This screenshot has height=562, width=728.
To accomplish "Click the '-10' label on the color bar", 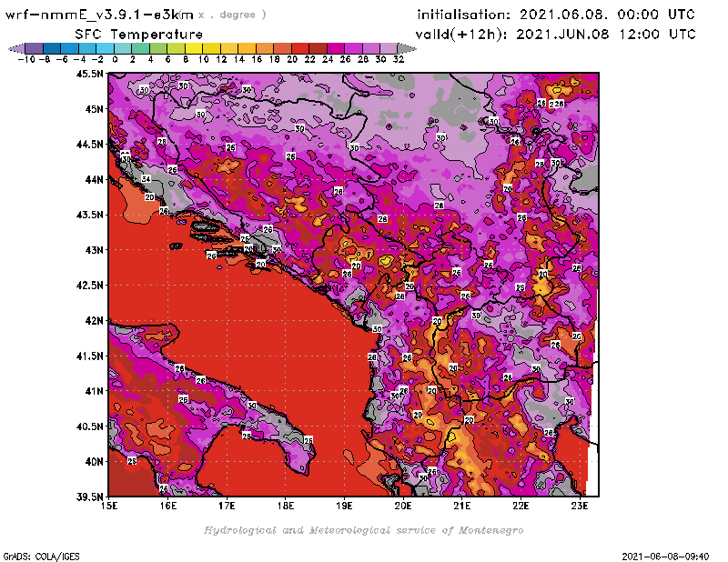I will (26, 59).
